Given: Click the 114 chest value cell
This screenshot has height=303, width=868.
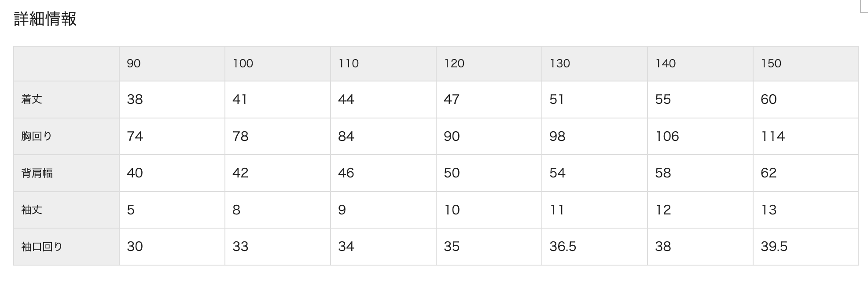Looking at the screenshot, I should [x=806, y=136].
